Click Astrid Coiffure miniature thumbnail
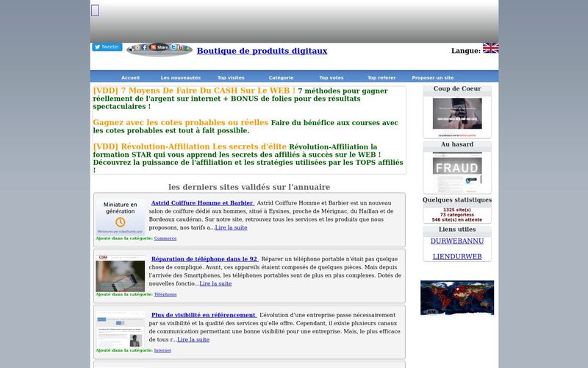This screenshot has height=368, width=588. tap(120, 217)
